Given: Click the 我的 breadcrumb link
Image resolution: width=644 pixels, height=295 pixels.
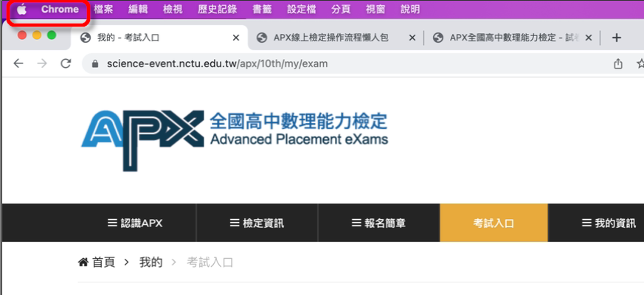Looking at the screenshot, I should [x=150, y=262].
